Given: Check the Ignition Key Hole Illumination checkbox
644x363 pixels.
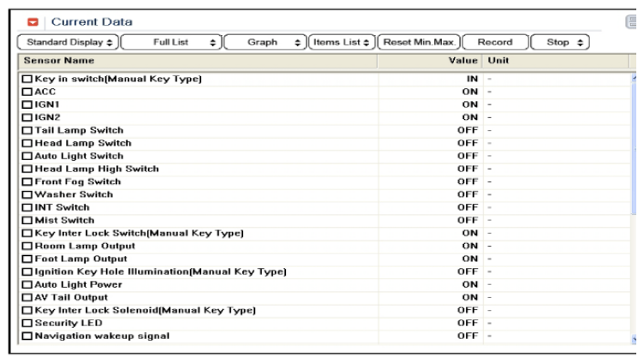Looking at the screenshot, I should [27, 272].
